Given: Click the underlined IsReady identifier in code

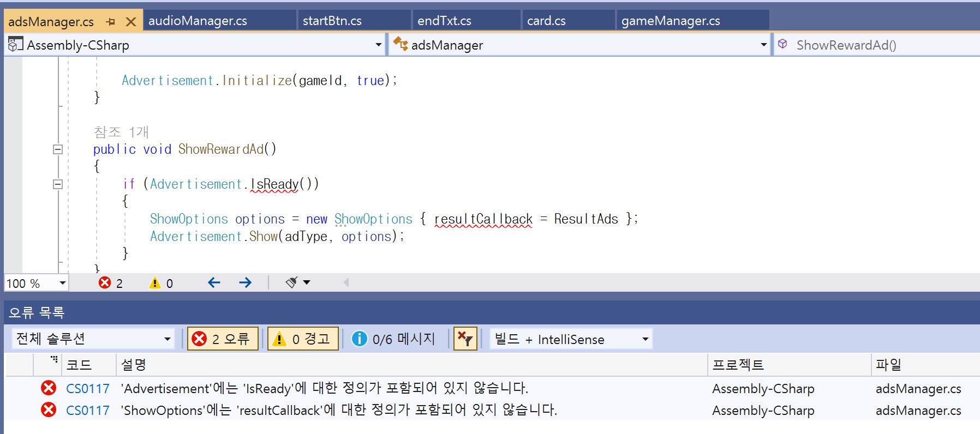Looking at the screenshot, I should tap(274, 184).
